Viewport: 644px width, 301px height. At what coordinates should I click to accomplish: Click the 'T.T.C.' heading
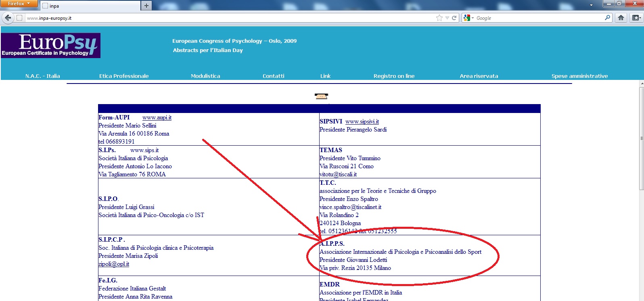point(328,183)
